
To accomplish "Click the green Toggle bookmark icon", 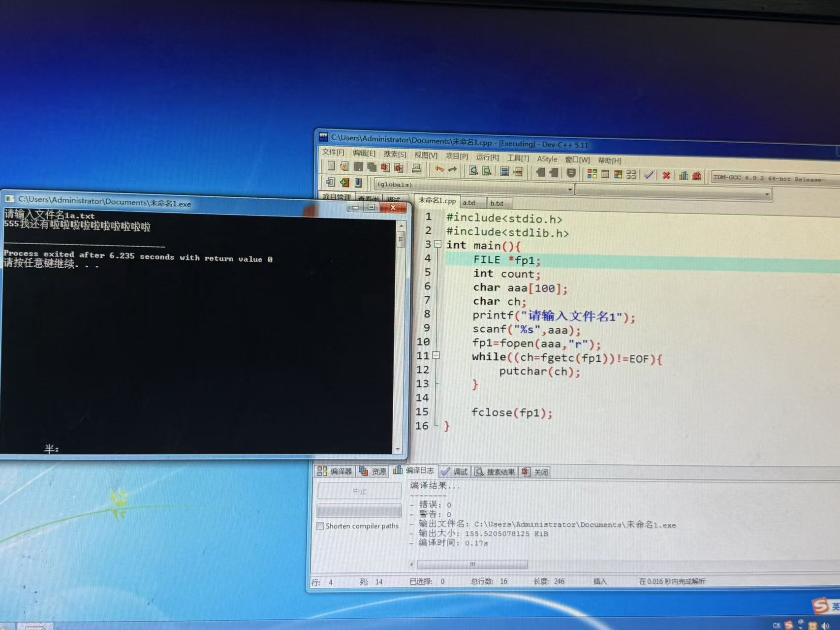I will click(x=344, y=182).
